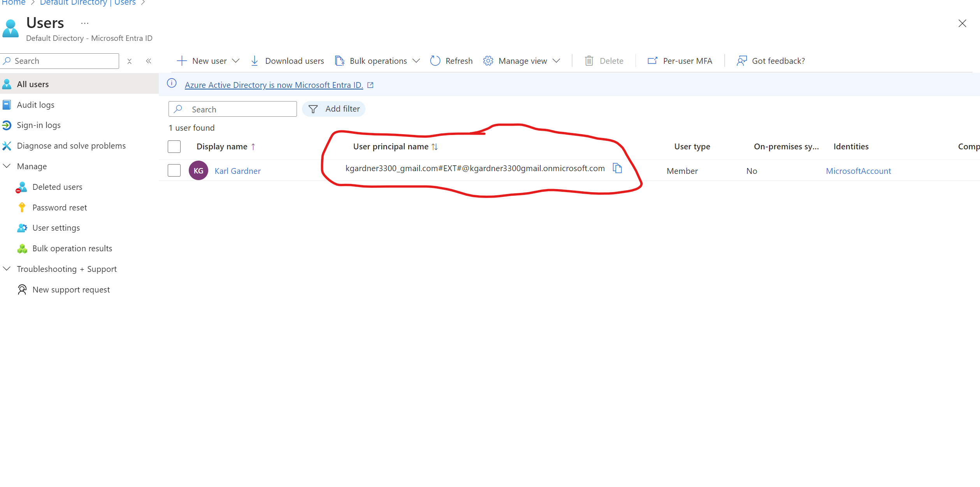Sort by Display name arrow
This screenshot has height=487, width=980.
pos(253,147)
